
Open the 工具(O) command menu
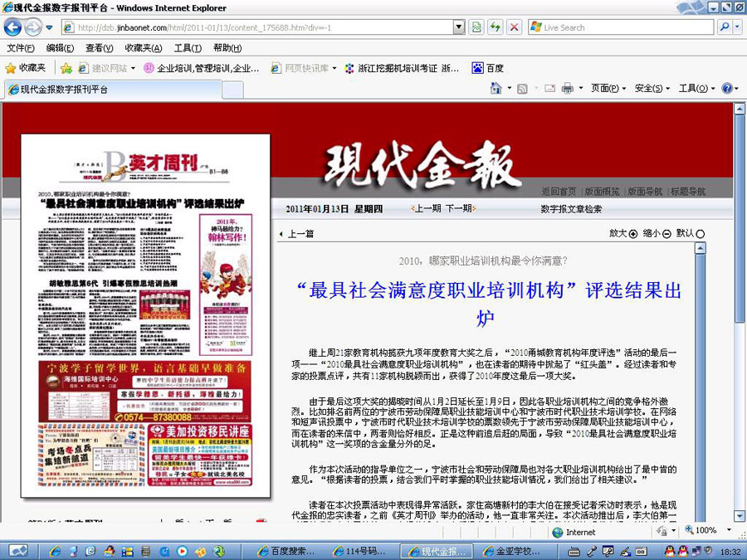coord(696,88)
